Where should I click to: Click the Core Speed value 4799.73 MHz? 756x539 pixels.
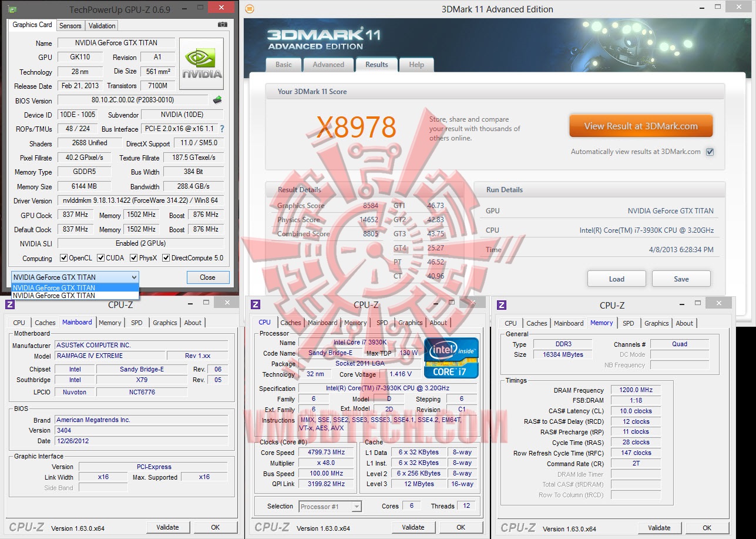(327, 453)
